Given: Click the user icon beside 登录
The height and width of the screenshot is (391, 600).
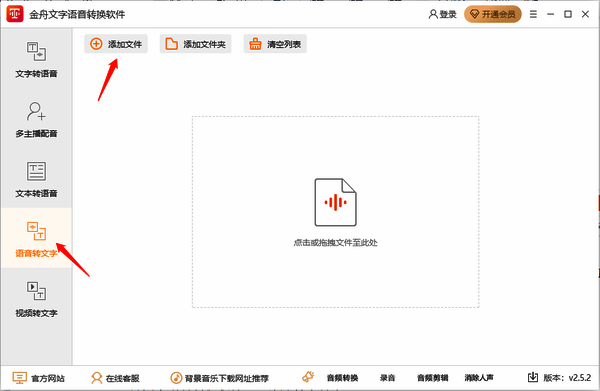Looking at the screenshot, I should click(x=433, y=14).
